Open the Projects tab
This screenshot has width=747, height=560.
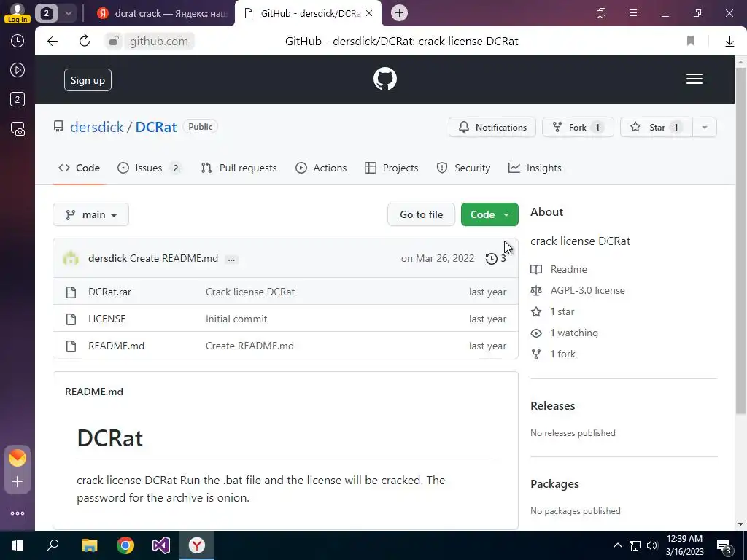392,168
